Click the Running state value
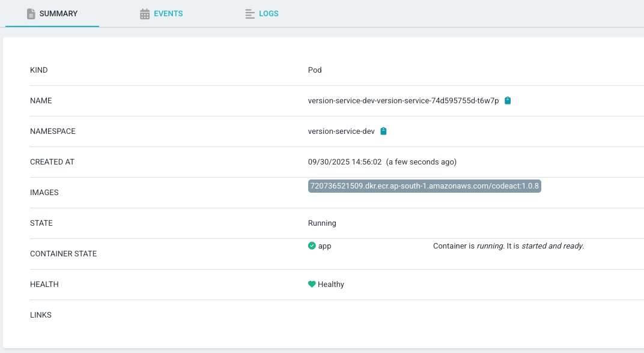644x353 pixels. coord(322,223)
